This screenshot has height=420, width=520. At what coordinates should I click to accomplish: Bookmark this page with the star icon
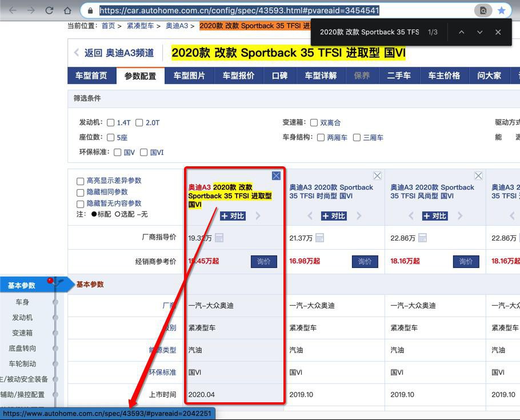(x=502, y=11)
